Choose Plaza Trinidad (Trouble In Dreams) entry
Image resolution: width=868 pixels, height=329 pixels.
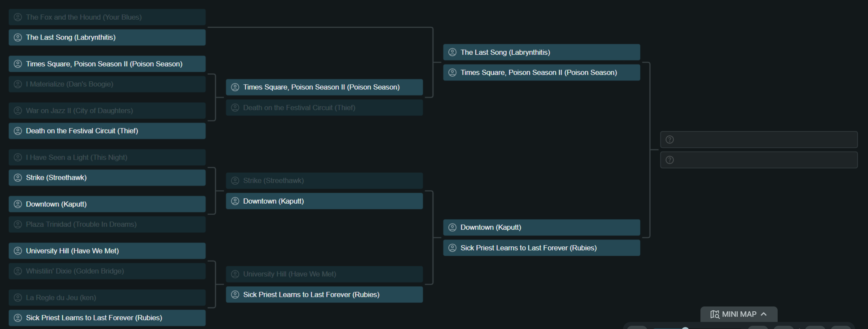(107, 224)
